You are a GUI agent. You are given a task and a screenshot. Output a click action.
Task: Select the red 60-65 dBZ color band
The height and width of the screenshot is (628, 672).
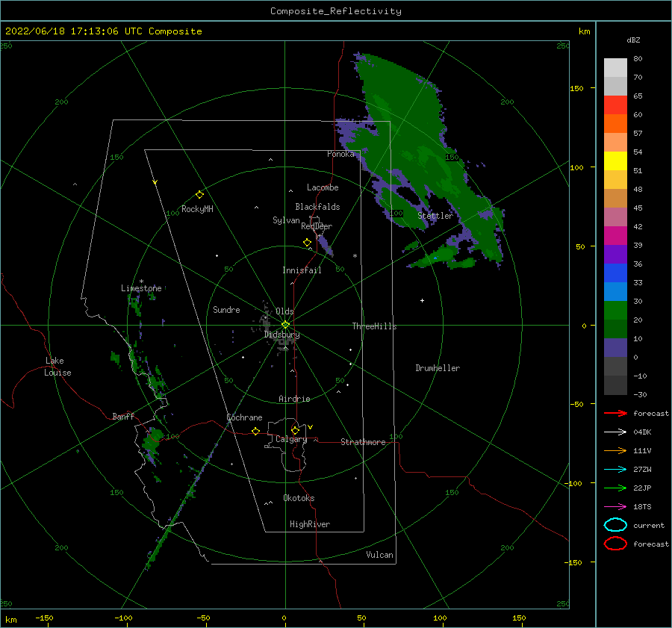[615, 105]
